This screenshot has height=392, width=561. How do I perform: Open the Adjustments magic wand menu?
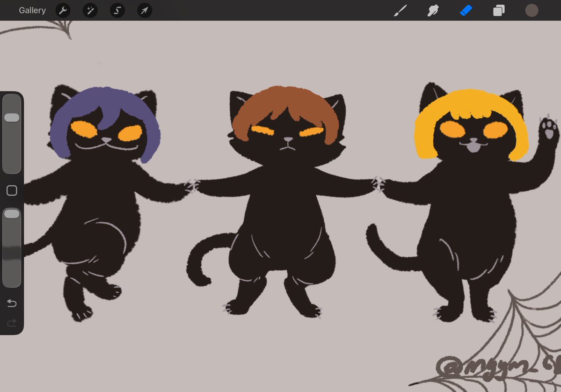pyautogui.click(x=90, y=10)
